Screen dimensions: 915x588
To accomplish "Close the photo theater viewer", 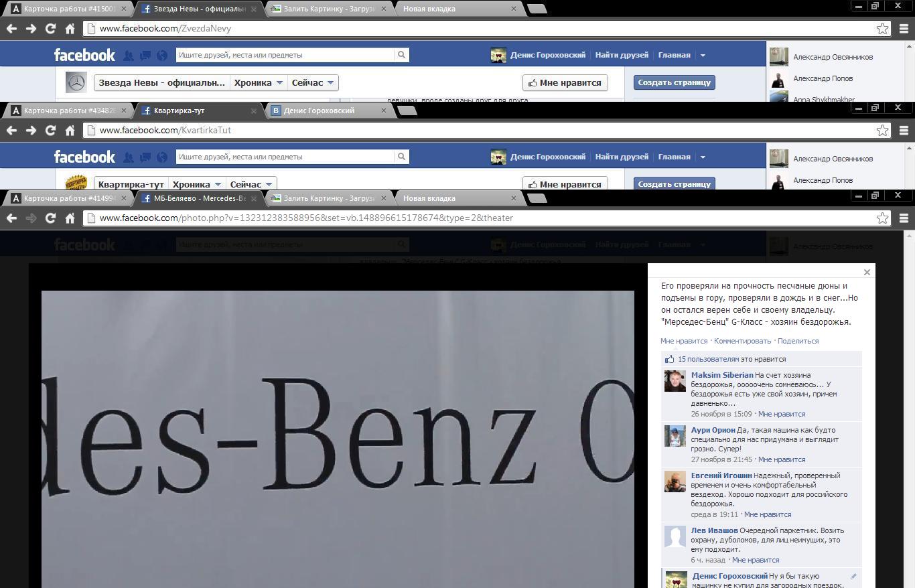I will tap(867, 272).
